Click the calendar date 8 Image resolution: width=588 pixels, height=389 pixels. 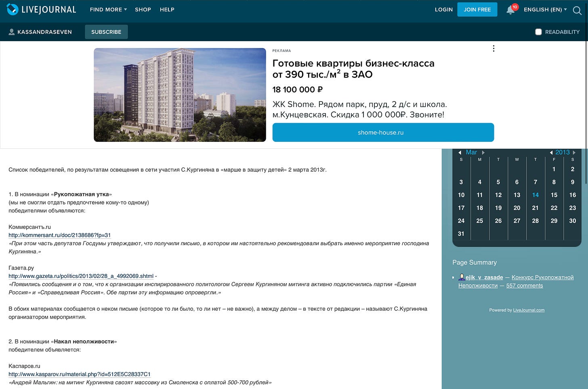click(x=554, y=182)
